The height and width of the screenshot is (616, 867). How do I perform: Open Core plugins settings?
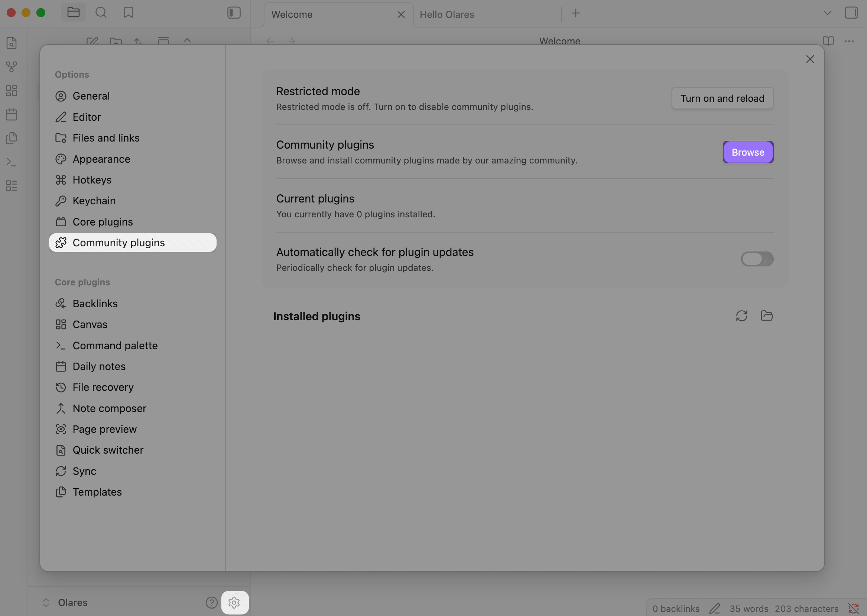point(133,221)
